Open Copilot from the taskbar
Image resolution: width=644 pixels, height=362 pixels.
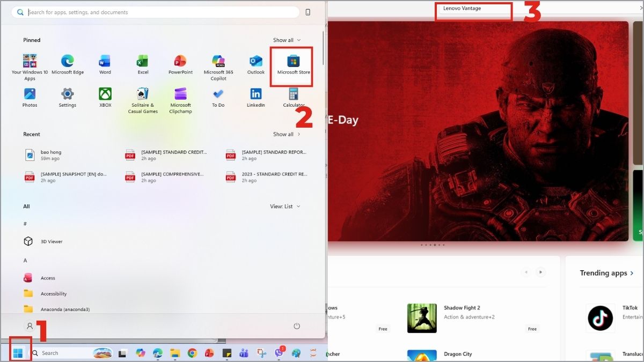tap(140, 353)
